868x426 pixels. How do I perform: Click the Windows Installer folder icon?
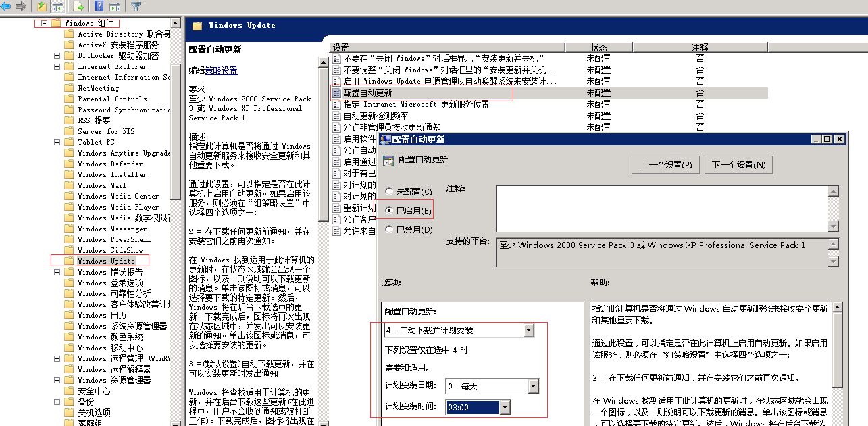(x=69, y=174)
